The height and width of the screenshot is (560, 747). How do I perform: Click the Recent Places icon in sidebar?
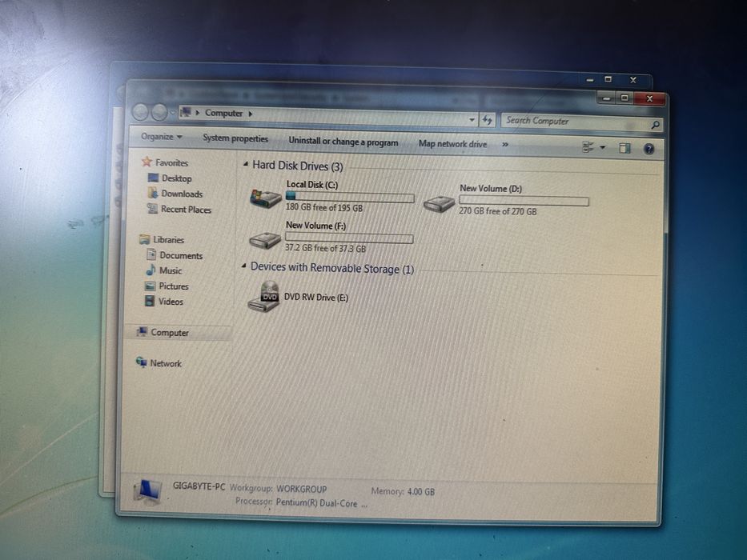coord(152,209)
